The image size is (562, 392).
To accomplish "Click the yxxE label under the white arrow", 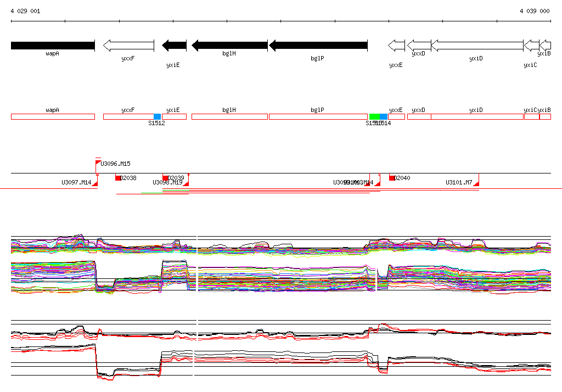I will pos(396,65).
